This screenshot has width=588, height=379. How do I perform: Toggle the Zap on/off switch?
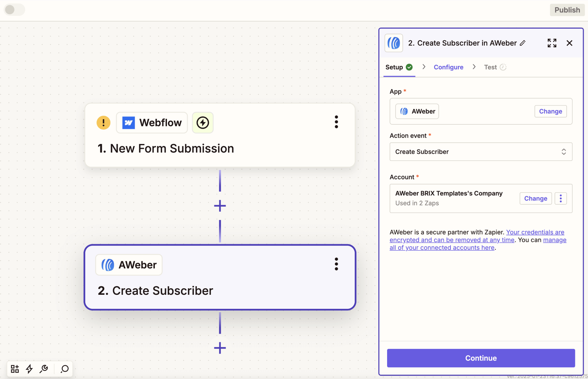pyautogui.click(x=14, y=10)
